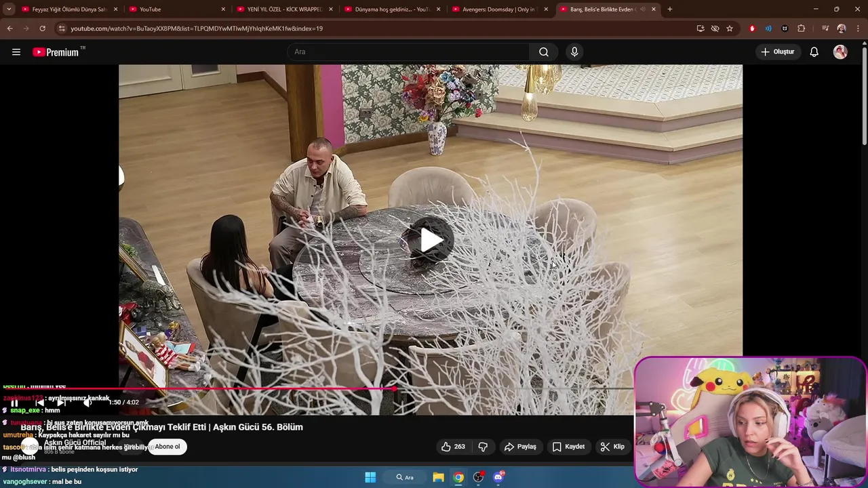
Task: Click the video title text
Action: 161,427
